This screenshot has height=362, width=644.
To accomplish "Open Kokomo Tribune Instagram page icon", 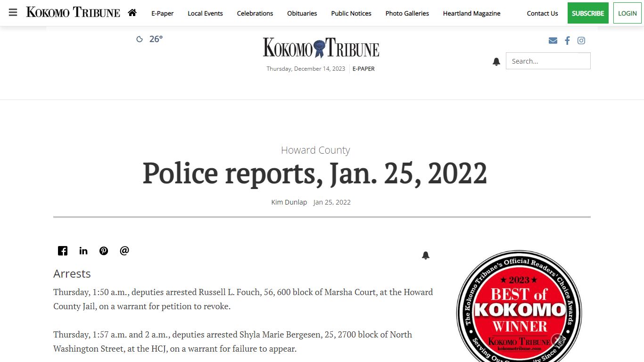I will pyautogui.click(x=581, y=41).
